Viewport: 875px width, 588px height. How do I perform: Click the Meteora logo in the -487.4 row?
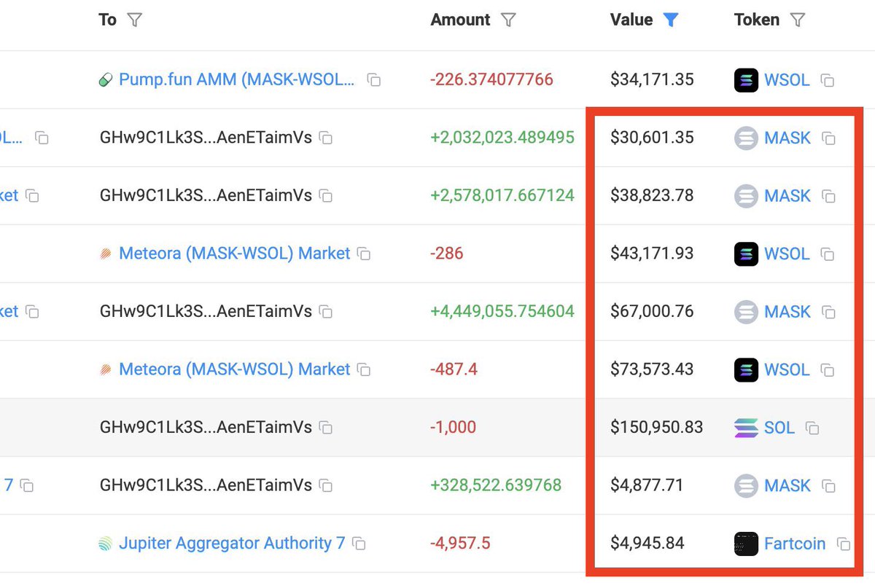tap(106, 370)
